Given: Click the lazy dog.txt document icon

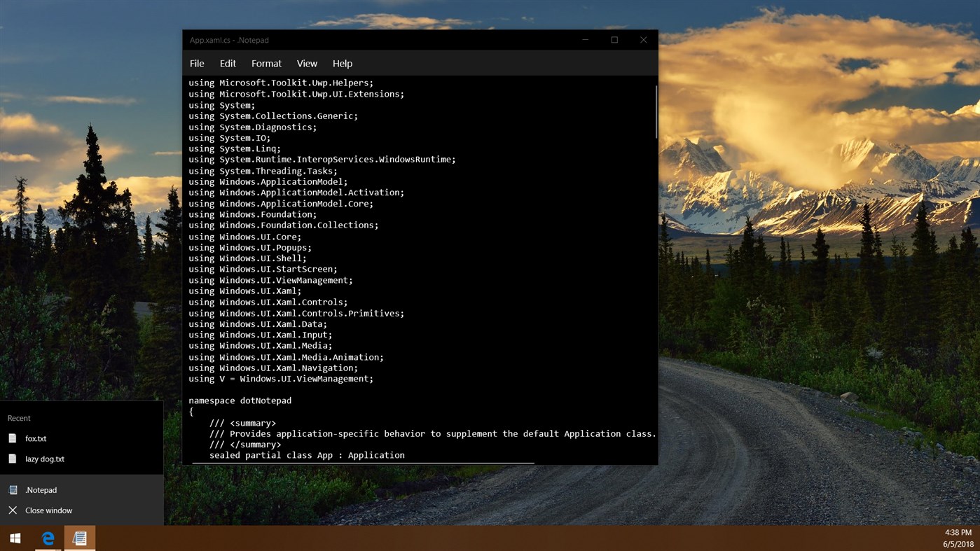Looking at the screenshot, I should 12,459.
